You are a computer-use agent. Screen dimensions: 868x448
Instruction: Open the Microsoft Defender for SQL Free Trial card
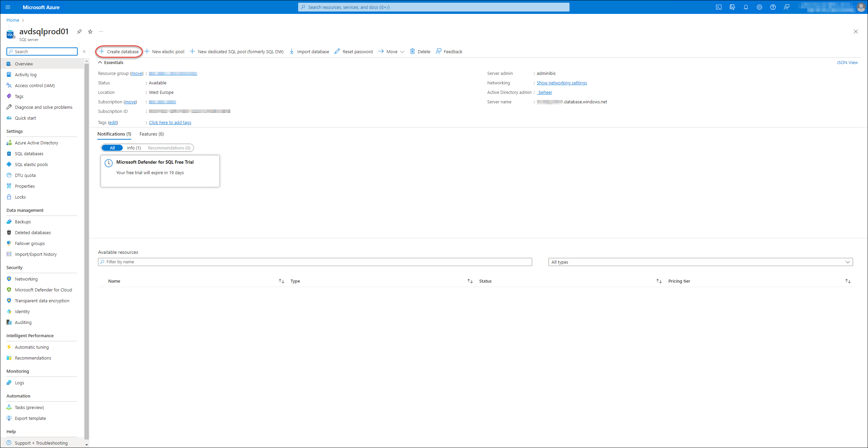point(160,171)
